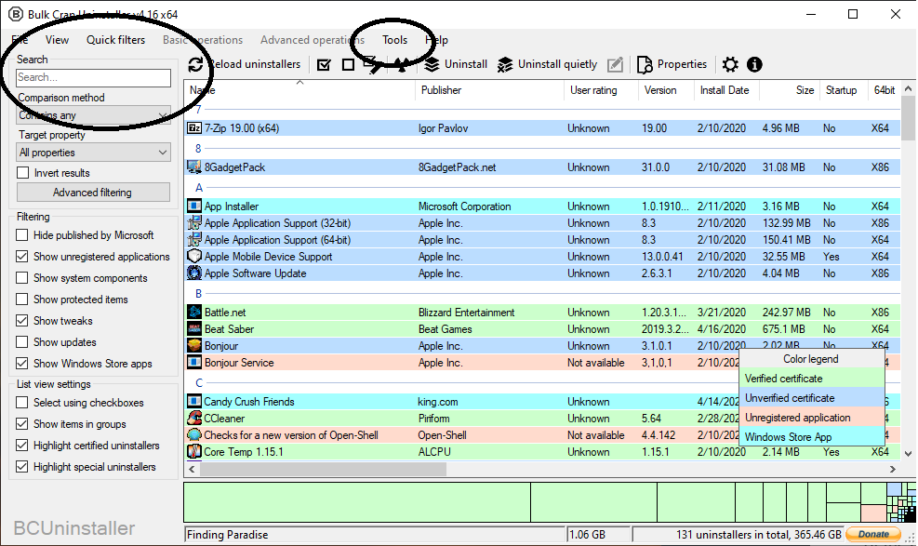Click the Battle.net row icon
The width and height of the screenshot is (918, 546).
pos(194,312)
